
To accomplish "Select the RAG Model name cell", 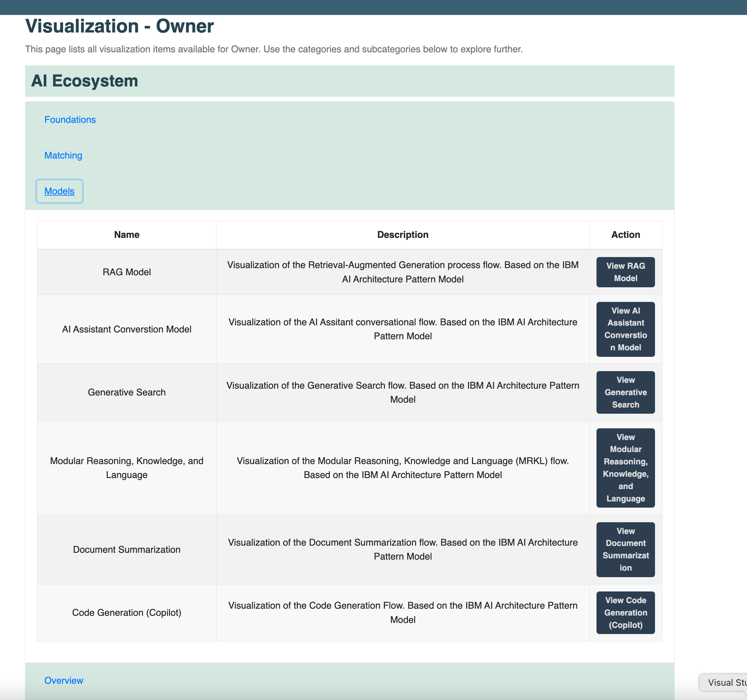I will (x=127, y=272).
